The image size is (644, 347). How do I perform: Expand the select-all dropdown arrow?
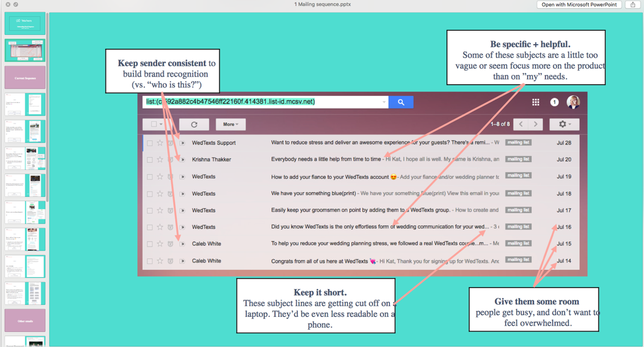click(161, 124)
